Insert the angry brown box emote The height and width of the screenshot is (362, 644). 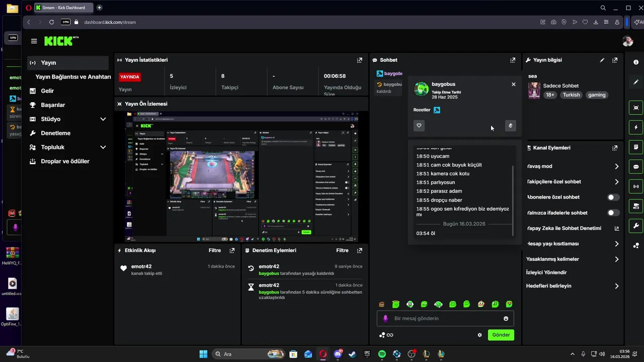tap(382, 304)
